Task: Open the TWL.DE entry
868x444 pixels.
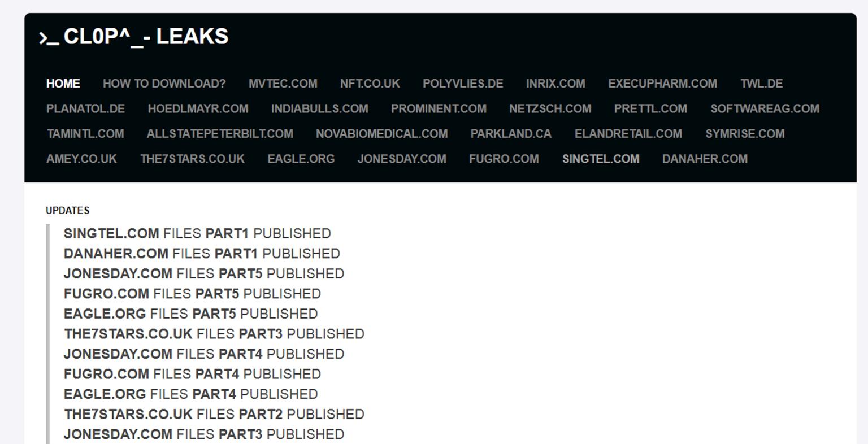Action: pos(762,84)
